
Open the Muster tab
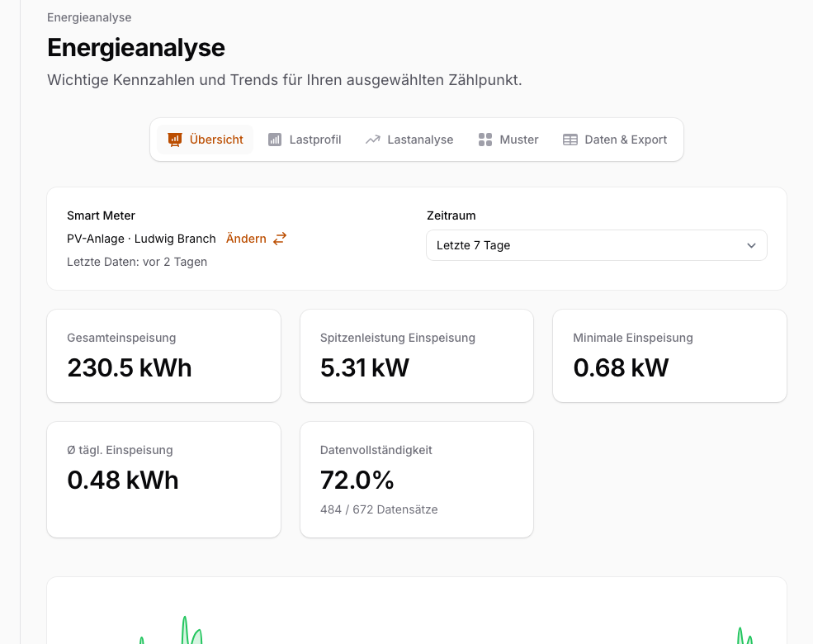pyautogui.click(x=518, y=140)
